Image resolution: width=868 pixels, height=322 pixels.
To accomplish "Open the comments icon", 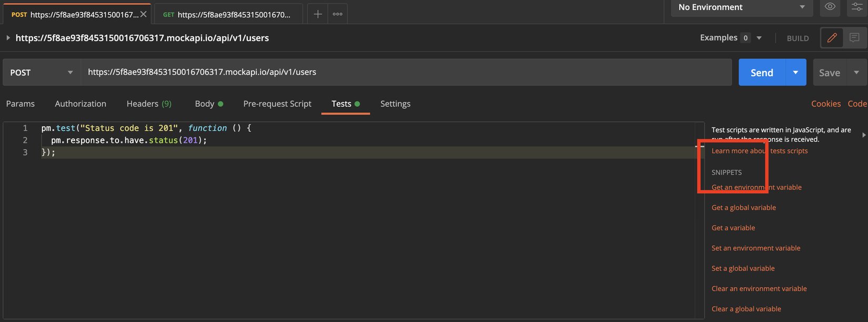I will pos(854,38).
